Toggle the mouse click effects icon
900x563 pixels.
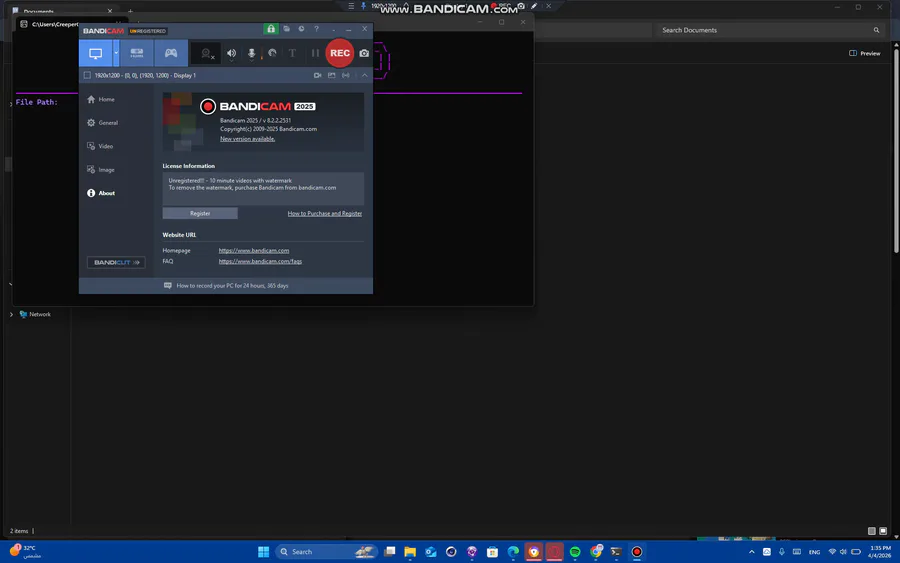(272, 53)
